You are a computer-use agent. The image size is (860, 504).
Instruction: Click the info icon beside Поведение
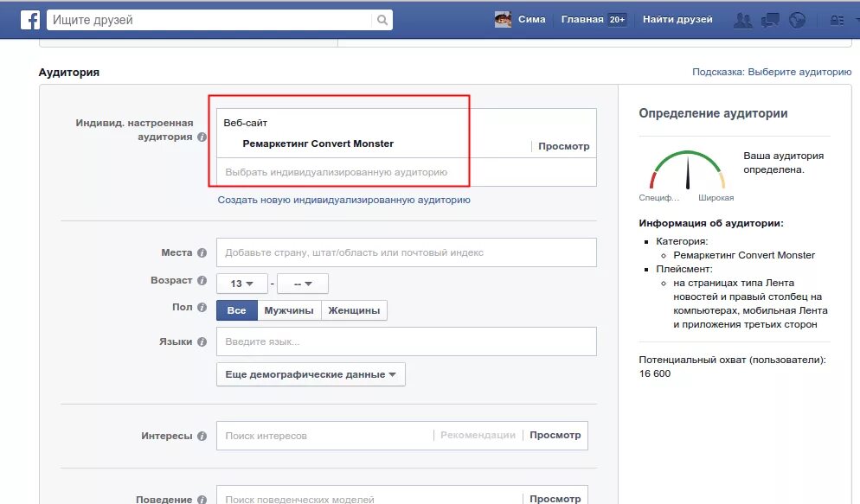(x=202, y=500)
